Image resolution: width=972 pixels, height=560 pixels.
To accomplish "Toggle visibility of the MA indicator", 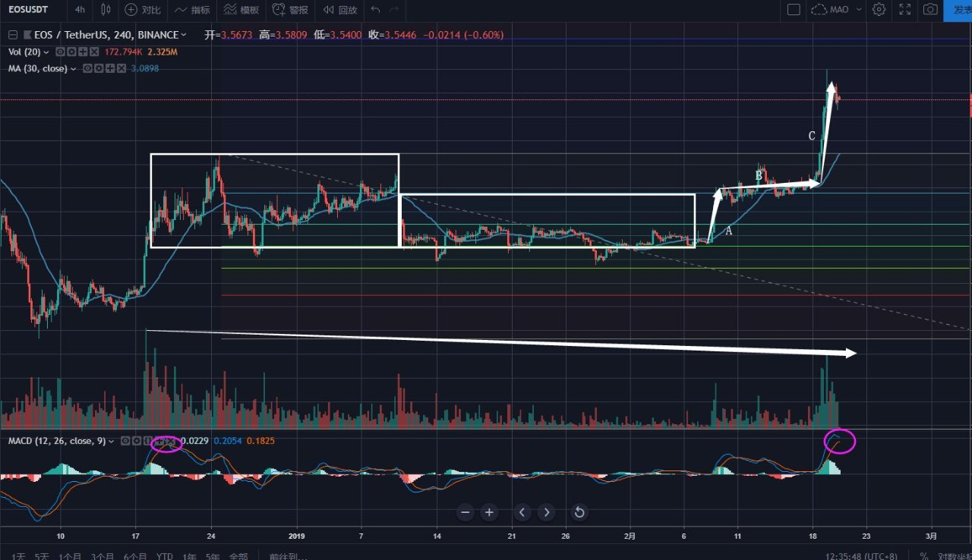I will [87, 68].
